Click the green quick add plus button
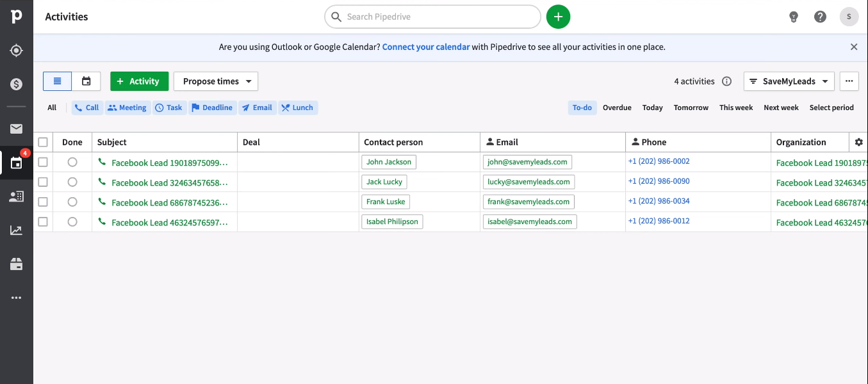Screen dimensions: 868x384 (558, 17)
